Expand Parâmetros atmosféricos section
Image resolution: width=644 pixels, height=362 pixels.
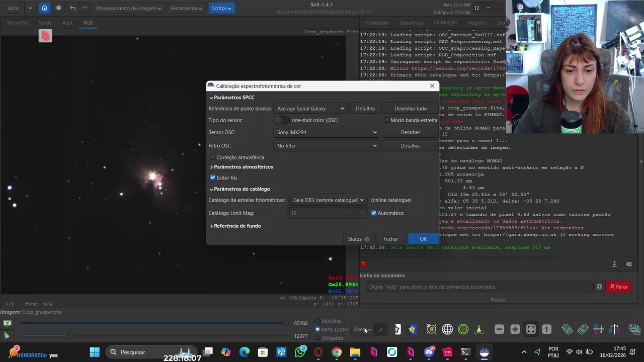pyautogui.click(x=241, y=167)
